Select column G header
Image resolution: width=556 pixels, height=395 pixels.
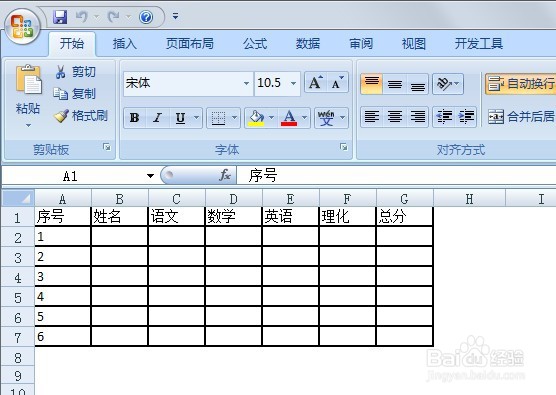tap(404, 199)
